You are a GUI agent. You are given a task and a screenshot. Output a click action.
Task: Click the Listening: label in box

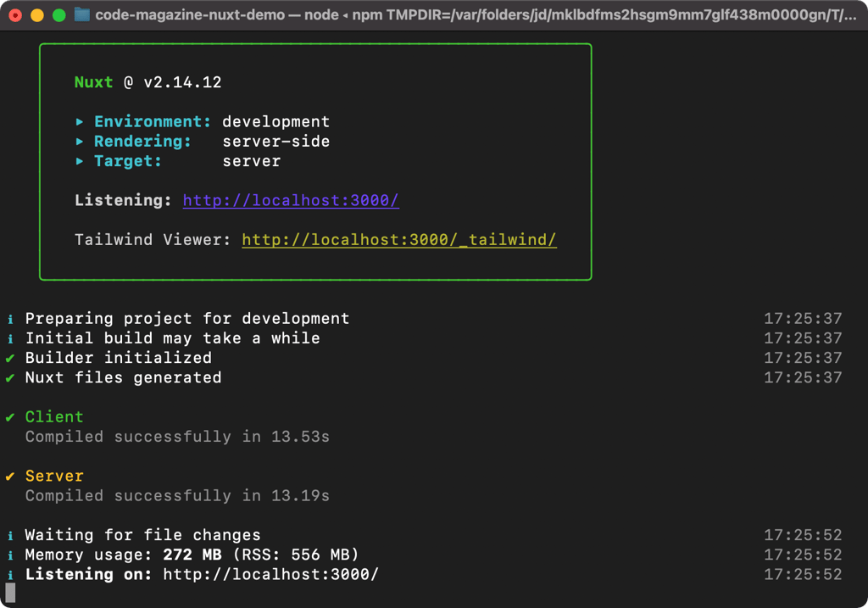[123, 200]
